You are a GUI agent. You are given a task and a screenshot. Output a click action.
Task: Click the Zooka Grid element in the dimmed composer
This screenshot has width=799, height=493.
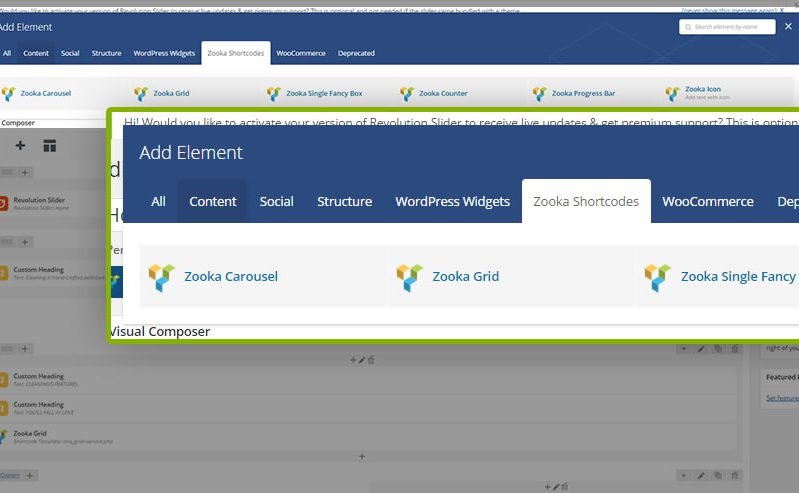30,433
